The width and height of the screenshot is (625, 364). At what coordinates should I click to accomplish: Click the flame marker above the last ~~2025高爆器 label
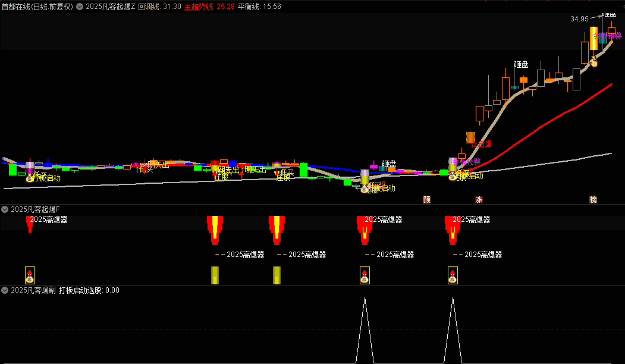[x=453, y=230]
